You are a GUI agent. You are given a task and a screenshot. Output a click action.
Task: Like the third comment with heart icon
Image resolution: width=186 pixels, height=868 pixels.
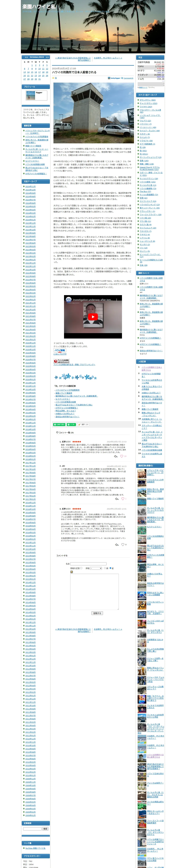123,545
